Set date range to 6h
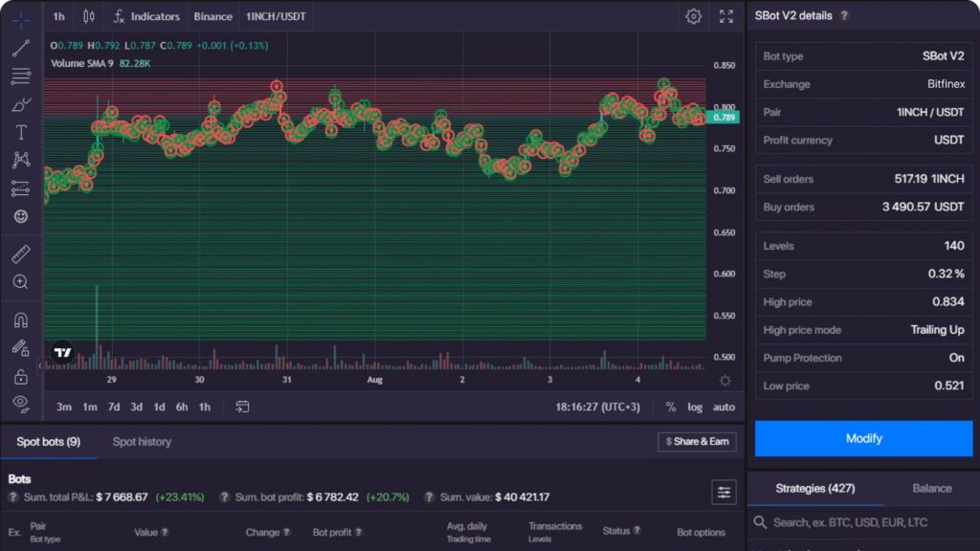This screenshot has width=980, height=551. pyautogui.click(x=182, y=407)
